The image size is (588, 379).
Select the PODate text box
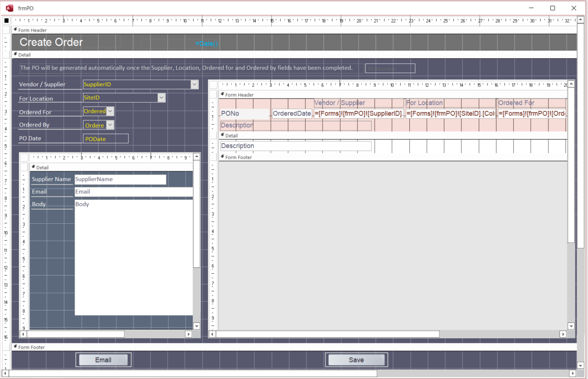click(x=106, y=139)
